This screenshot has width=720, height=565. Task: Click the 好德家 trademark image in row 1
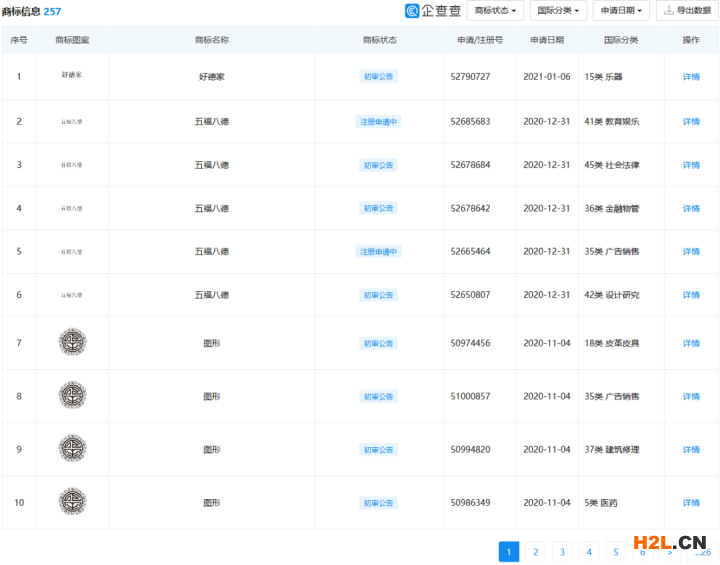(x=72, y=76)
